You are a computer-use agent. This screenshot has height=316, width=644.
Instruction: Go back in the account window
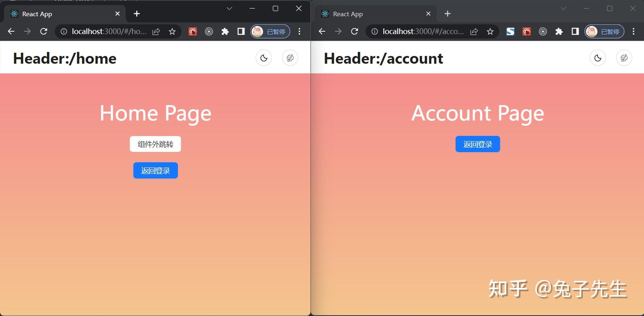point(322,31)
